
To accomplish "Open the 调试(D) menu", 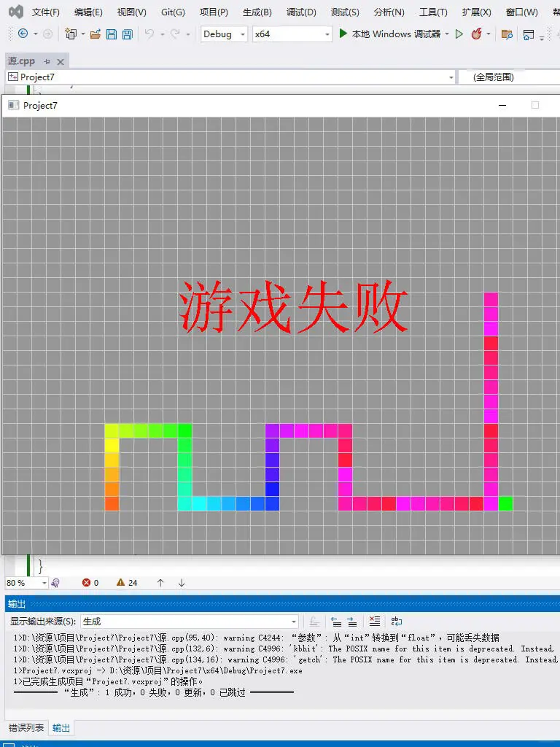I will pos(301,12).
